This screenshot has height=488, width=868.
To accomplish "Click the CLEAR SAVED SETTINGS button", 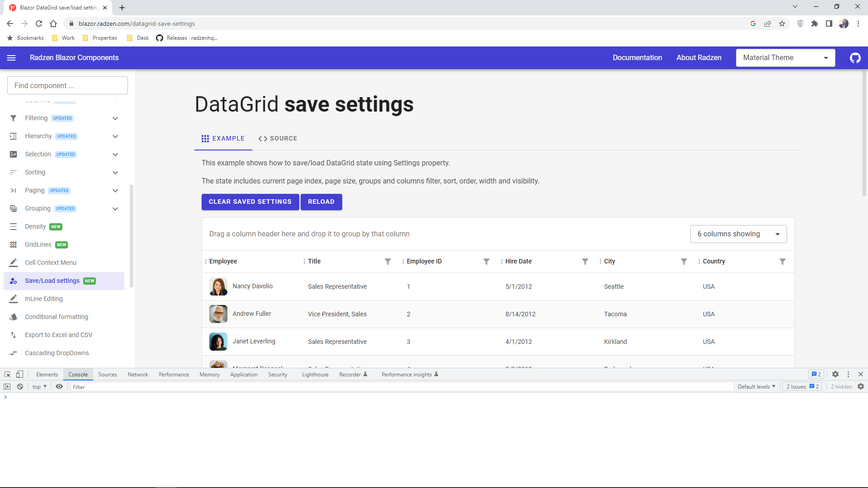I will (x=250, y=202).
